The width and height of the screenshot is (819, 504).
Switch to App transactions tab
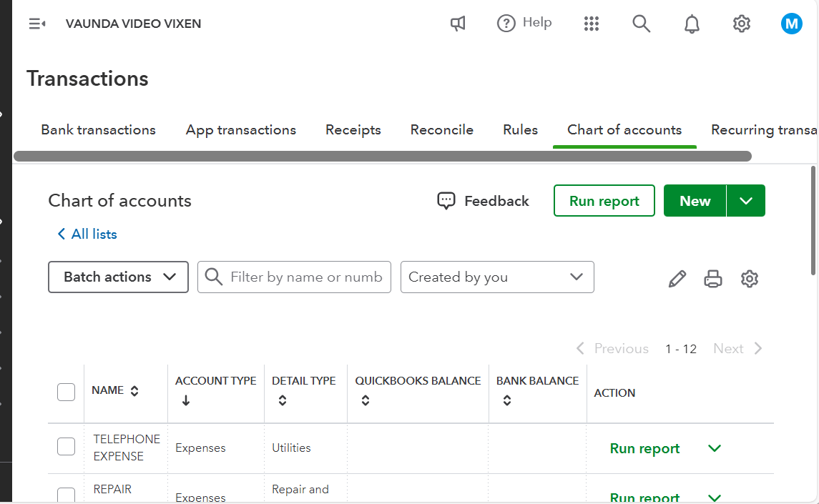tap(241, 130)
